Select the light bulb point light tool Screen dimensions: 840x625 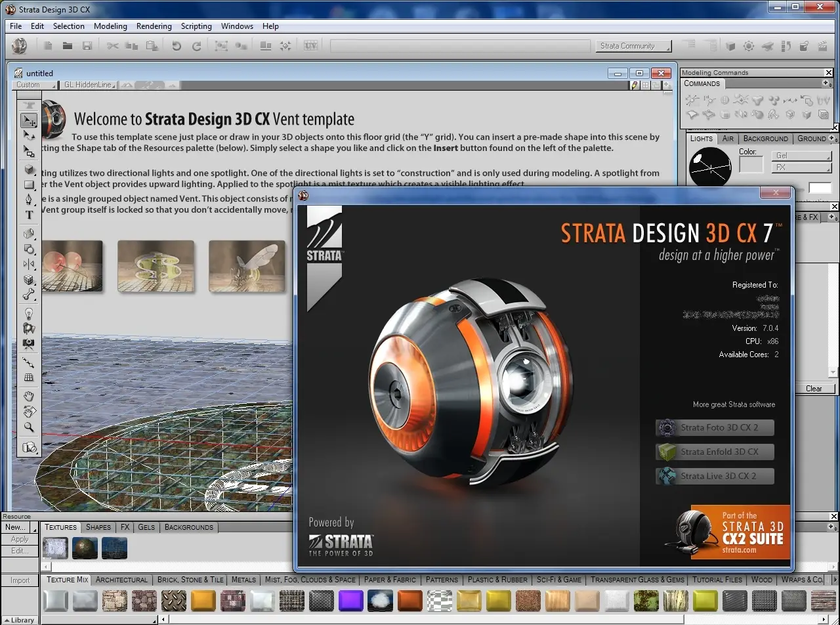[x=29, y=314]
